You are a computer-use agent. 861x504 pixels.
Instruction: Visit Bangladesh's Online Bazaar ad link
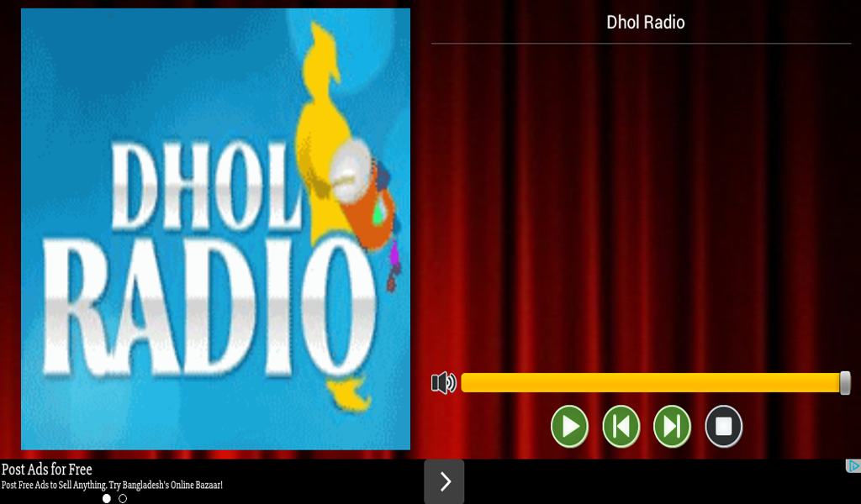(112, 485)
